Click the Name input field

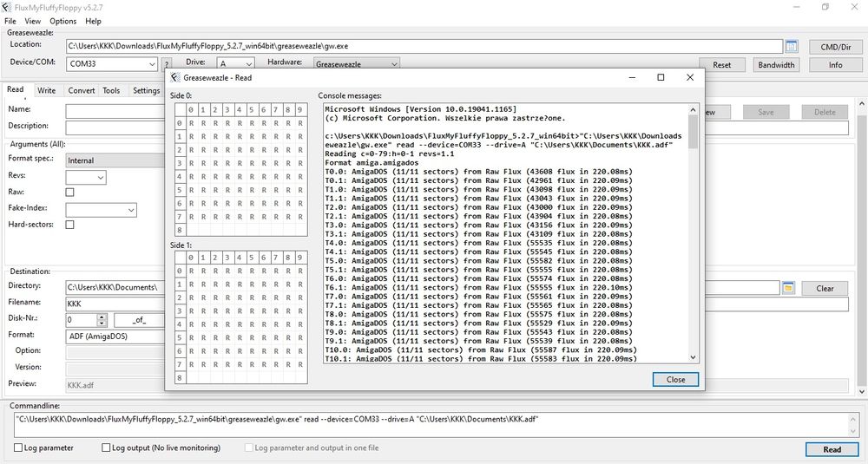pos(115,112)
